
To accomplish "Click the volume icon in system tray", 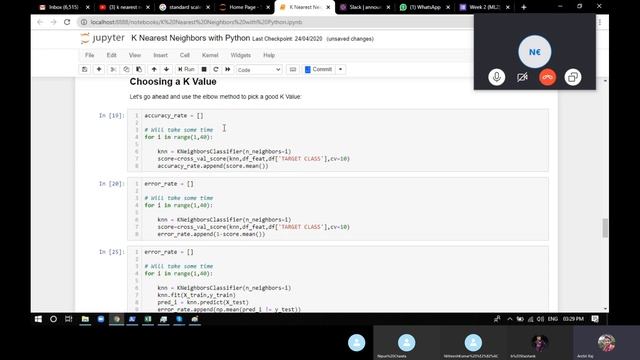I will point(540,319).
